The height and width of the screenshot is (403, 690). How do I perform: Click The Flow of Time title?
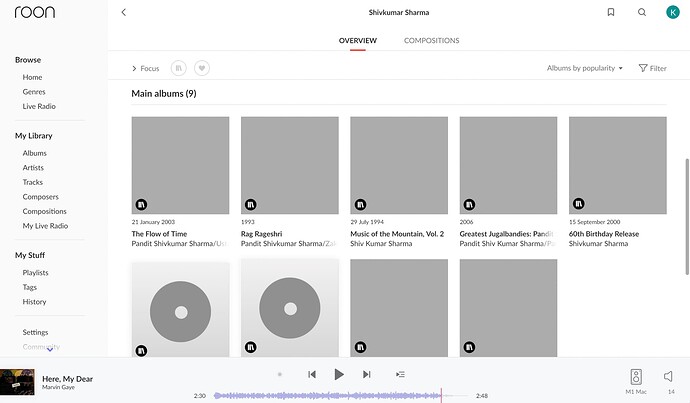pos(159,234)
